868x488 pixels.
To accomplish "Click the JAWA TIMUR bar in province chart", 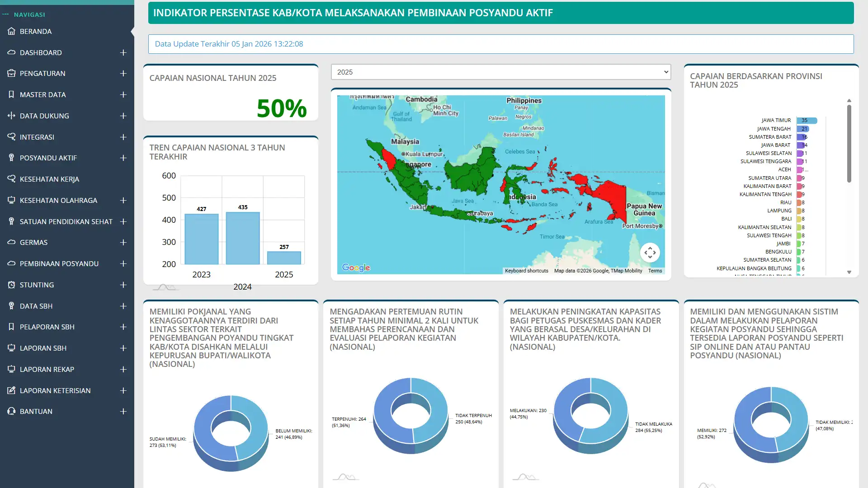I will (807, 121).
